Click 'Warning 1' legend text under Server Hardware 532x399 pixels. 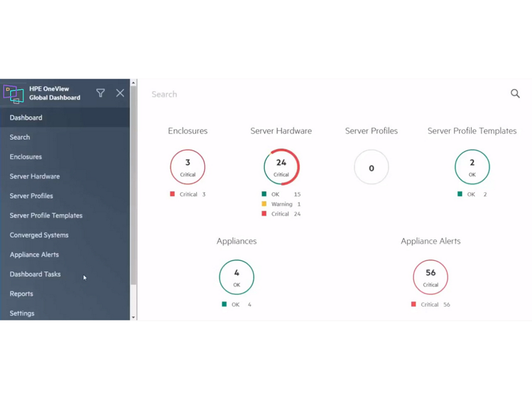pos(286,204)
